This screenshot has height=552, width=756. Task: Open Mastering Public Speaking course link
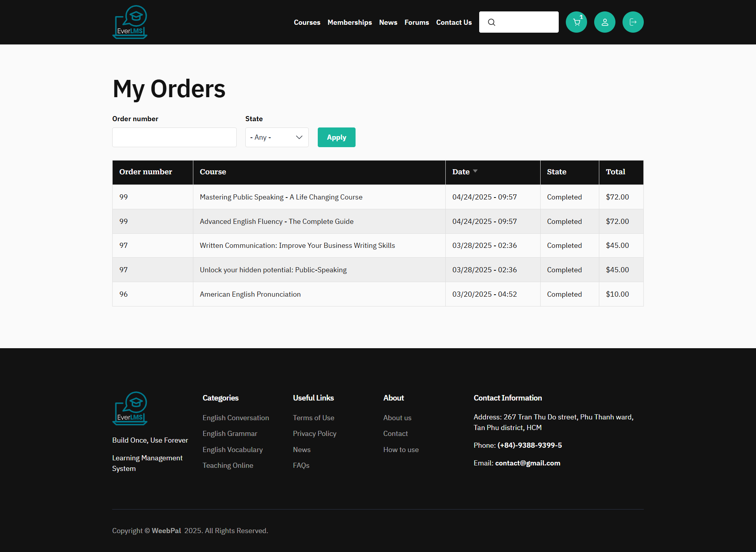[281, 197]
